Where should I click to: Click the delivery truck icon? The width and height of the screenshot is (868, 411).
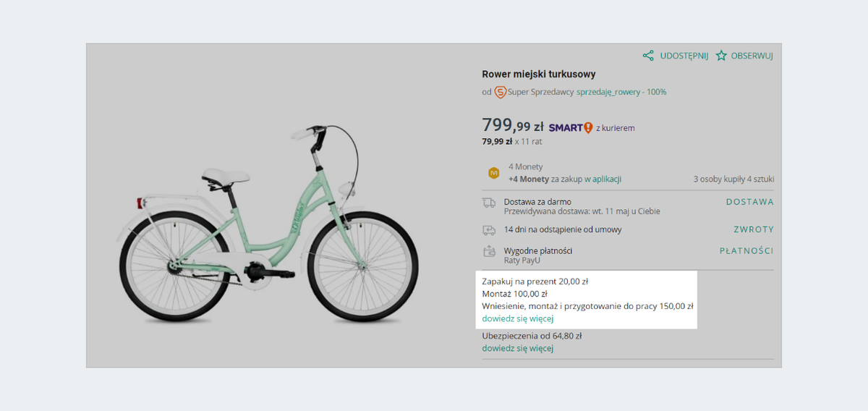(490, 203)
